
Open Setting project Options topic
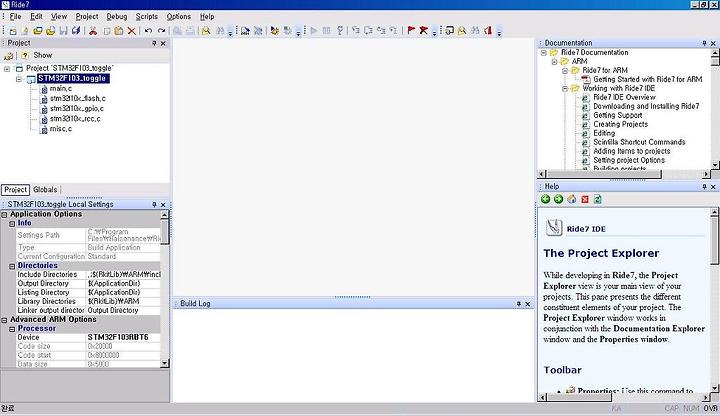point(629,160)
